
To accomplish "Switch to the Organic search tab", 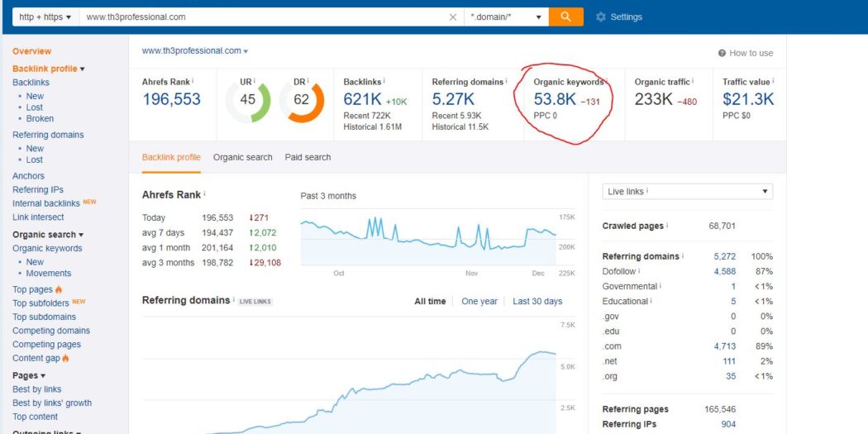I will point(242,157).
